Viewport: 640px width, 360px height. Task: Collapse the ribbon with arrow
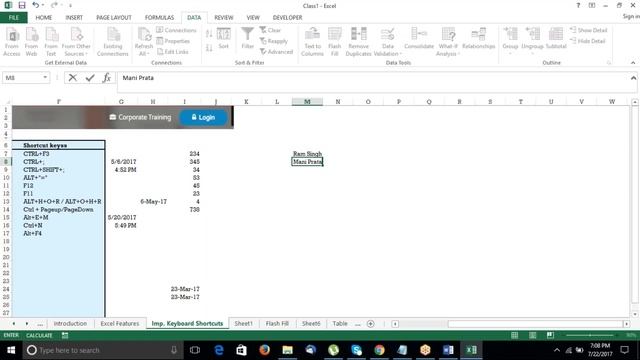click(633, 62)
